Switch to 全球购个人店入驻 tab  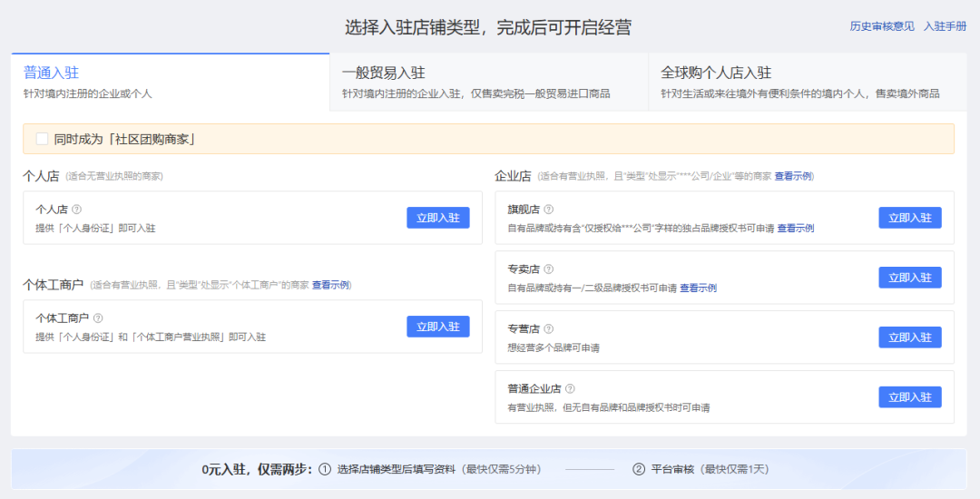pyautogui.click(x=808, y=83)
